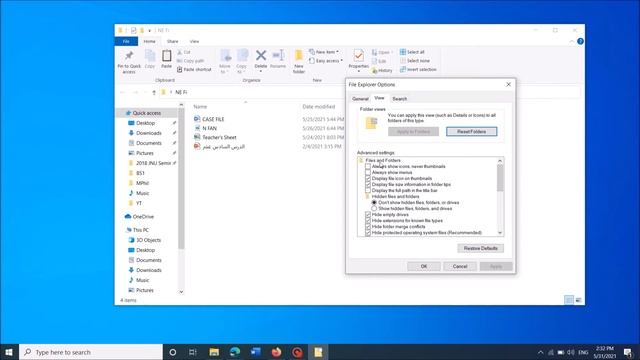The width and height of the screenshot is (640, 360).
Task: Open Search tab in File Explorer Options
Action: tap(400, 99)
